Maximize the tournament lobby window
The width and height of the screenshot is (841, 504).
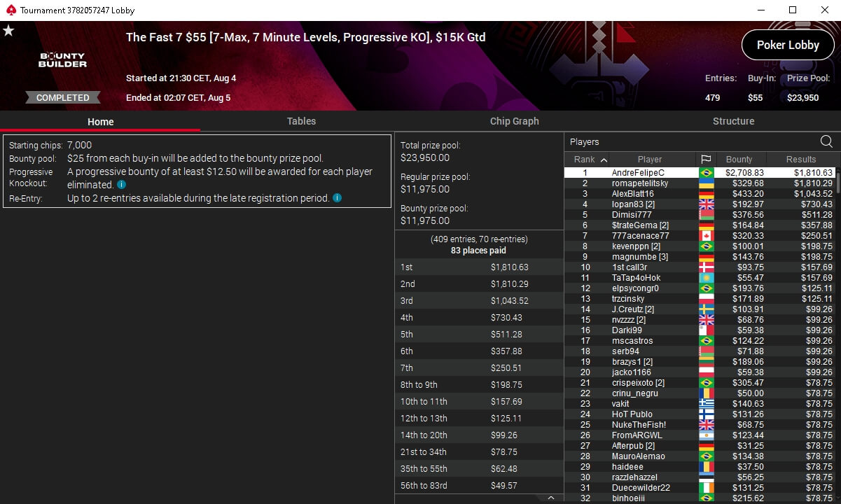click(x=793, y=10)
